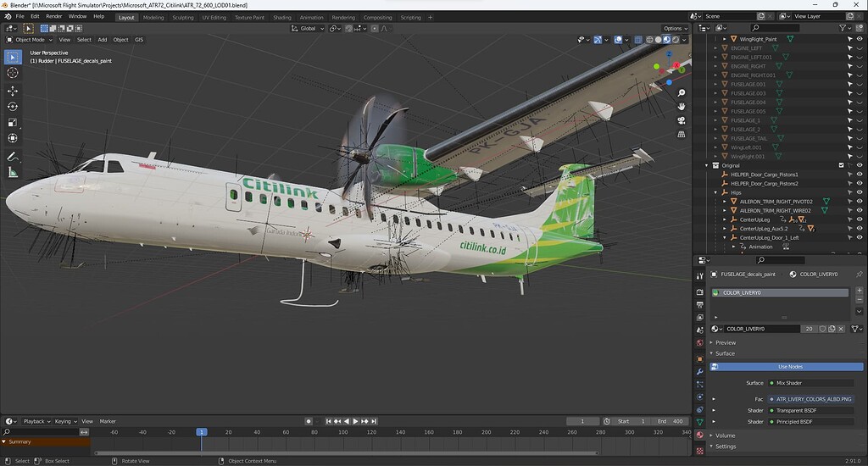Jump to timeline start
Screen dimensions: 868x466
coord(329,421)
